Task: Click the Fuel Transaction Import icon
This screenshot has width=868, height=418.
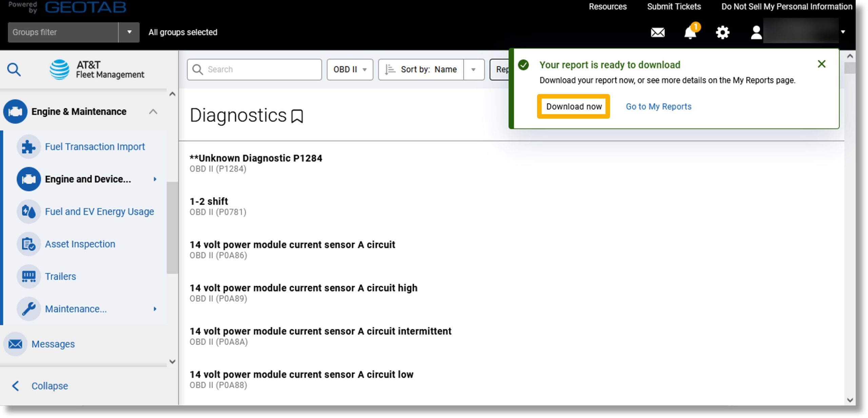Action: (29, 146)
